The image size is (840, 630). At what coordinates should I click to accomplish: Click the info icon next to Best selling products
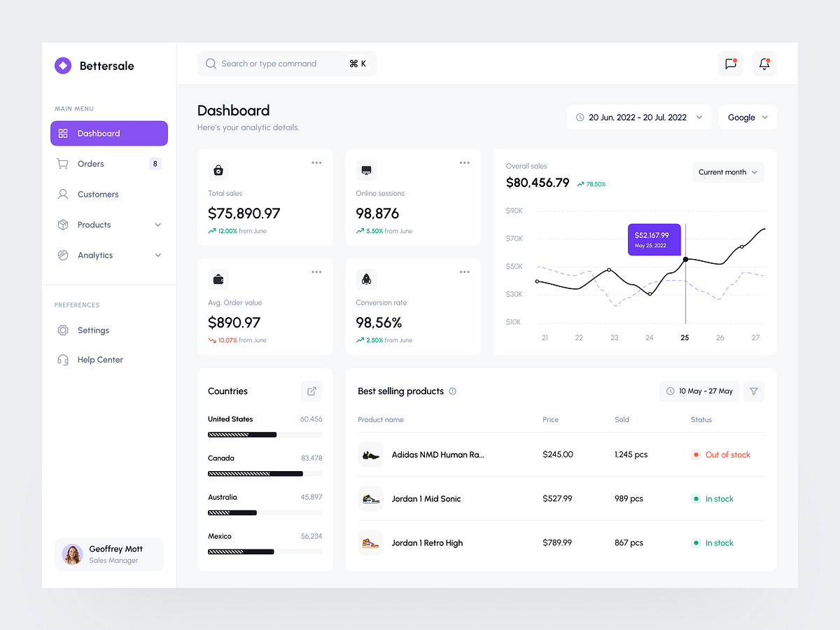coord(452,391)
